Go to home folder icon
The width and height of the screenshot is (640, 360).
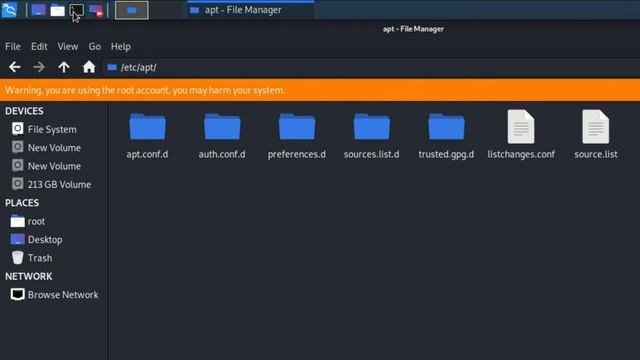click(89, 67)
